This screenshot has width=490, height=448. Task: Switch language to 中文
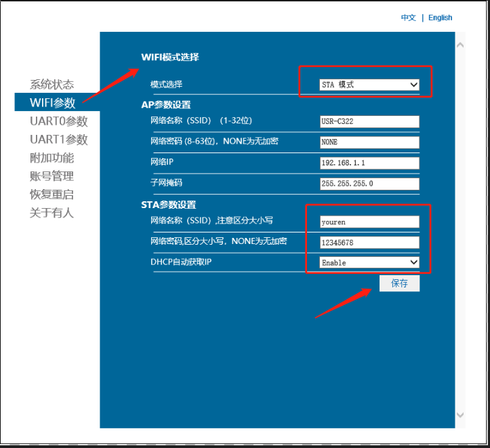click(408, 18)
